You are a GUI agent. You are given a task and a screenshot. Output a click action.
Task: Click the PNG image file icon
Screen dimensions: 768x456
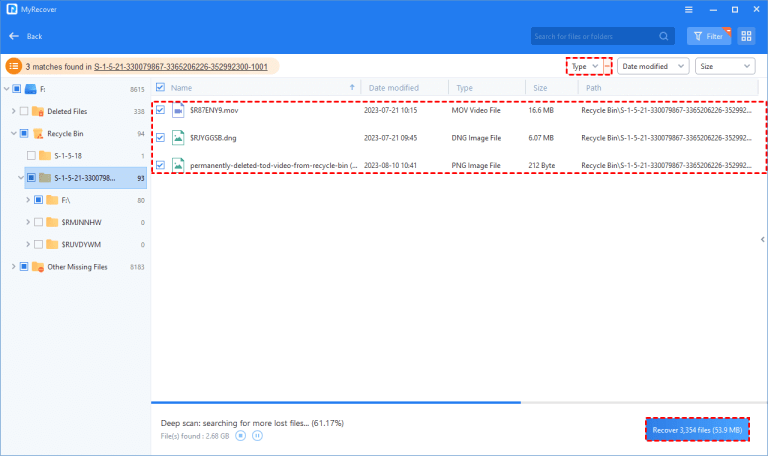click(x=178, y=166)
